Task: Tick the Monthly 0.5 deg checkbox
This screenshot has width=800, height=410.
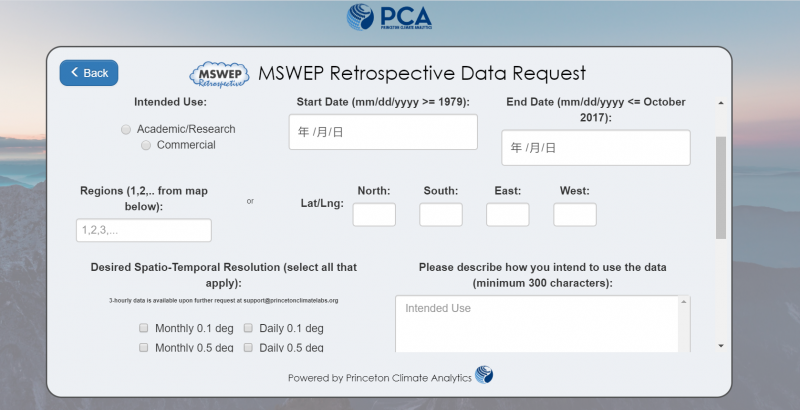Action: click(145, 347)
